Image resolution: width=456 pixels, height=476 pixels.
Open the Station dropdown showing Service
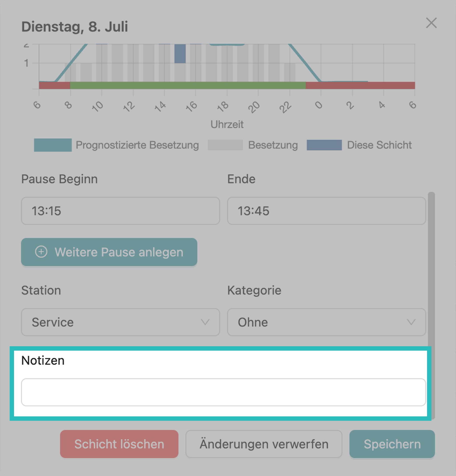pos(120,322)
